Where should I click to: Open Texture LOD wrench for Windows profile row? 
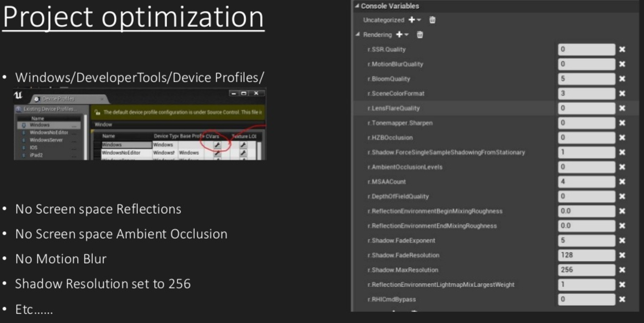click(243, 145)
